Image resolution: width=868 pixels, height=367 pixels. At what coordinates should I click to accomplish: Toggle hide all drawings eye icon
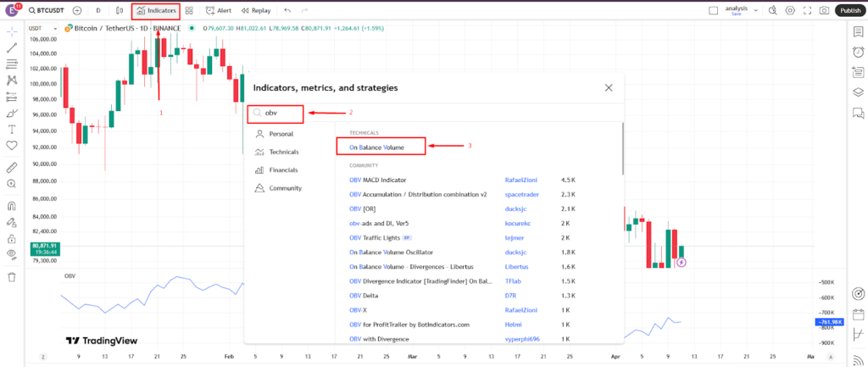click(12, 254)
